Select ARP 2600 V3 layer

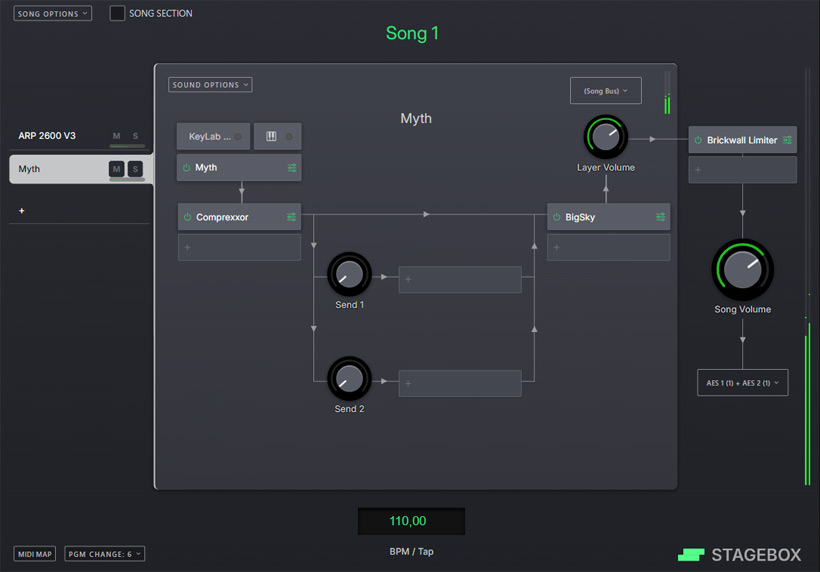coord(47,136)
